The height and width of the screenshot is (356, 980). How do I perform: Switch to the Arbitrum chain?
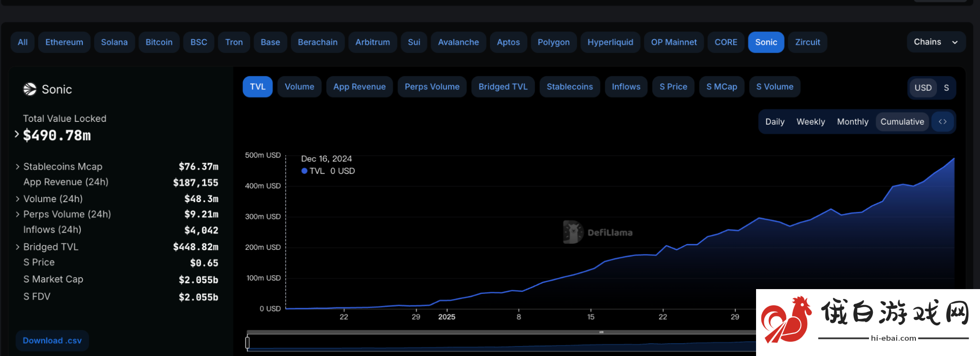click(x=373, y=42)
